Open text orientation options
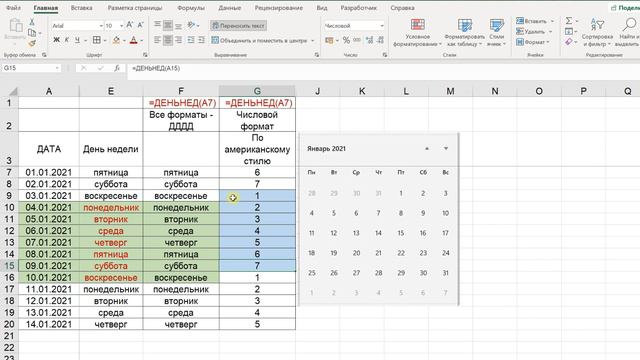Viewport: 640px width, 360px height. [191, 25]
